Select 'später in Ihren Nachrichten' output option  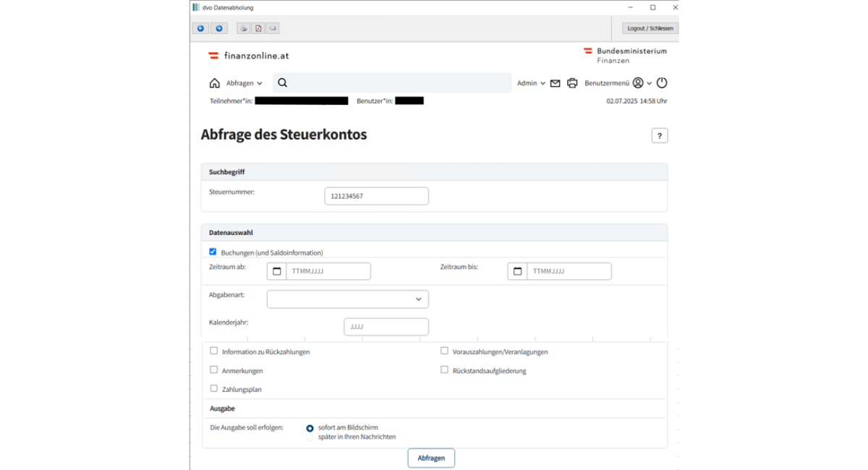(310, 437)
